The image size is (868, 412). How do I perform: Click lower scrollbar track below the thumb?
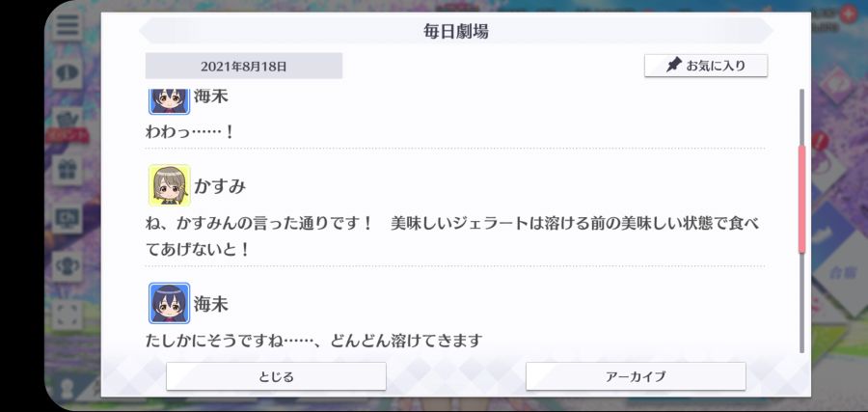click(x=801, y=303)
